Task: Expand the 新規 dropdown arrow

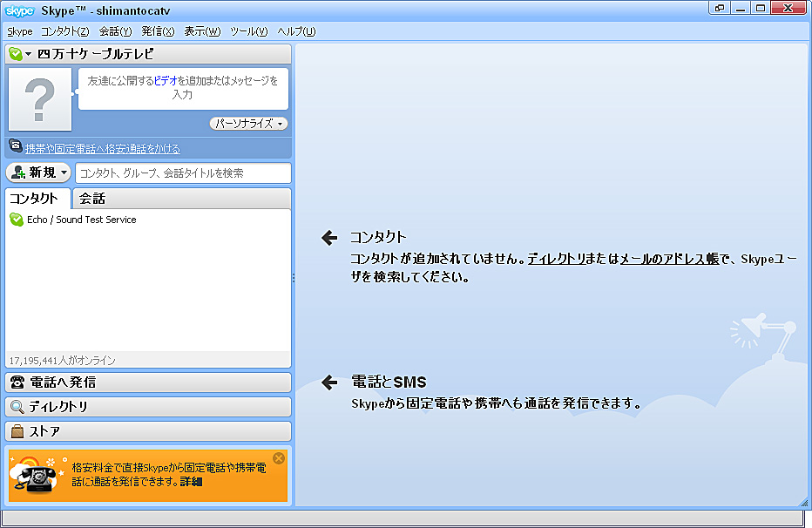Action: (64, 173)
